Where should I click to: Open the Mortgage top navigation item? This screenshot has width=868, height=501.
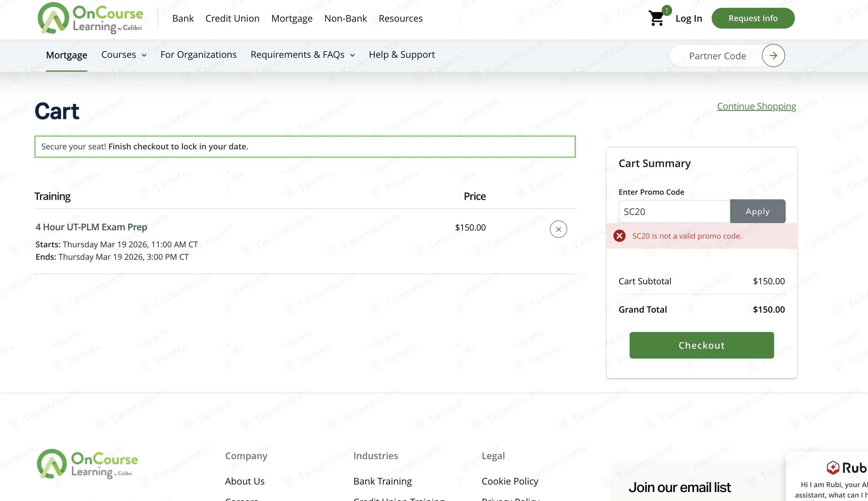point(292,18)
